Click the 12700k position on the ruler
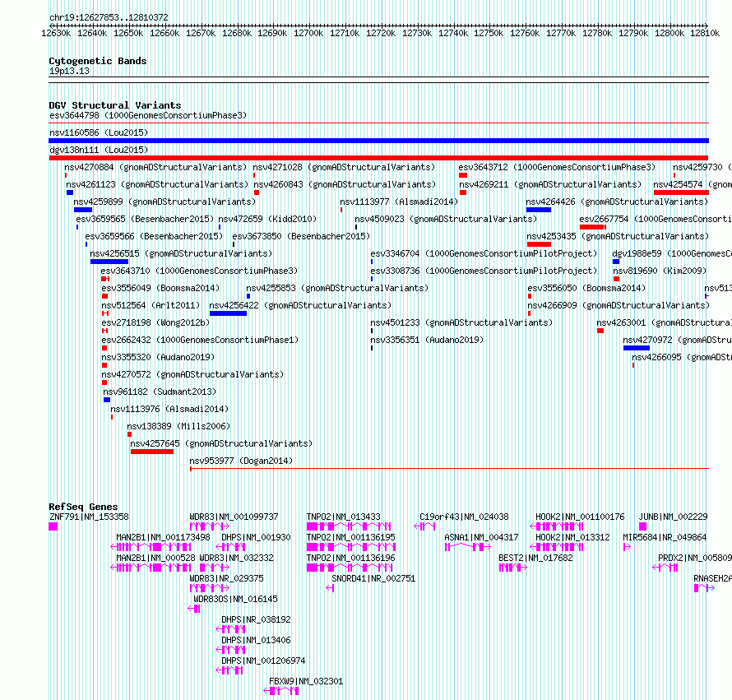 (x=308, y=33)
